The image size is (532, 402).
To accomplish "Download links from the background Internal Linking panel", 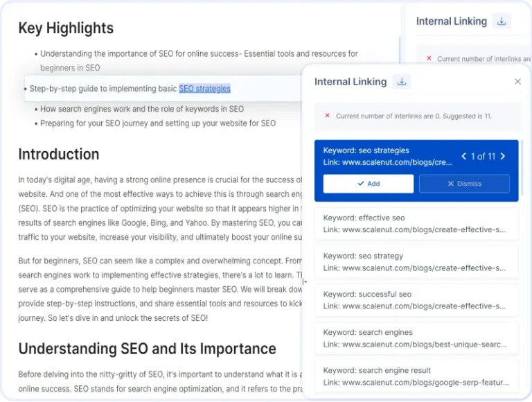I will click(502, 21).
